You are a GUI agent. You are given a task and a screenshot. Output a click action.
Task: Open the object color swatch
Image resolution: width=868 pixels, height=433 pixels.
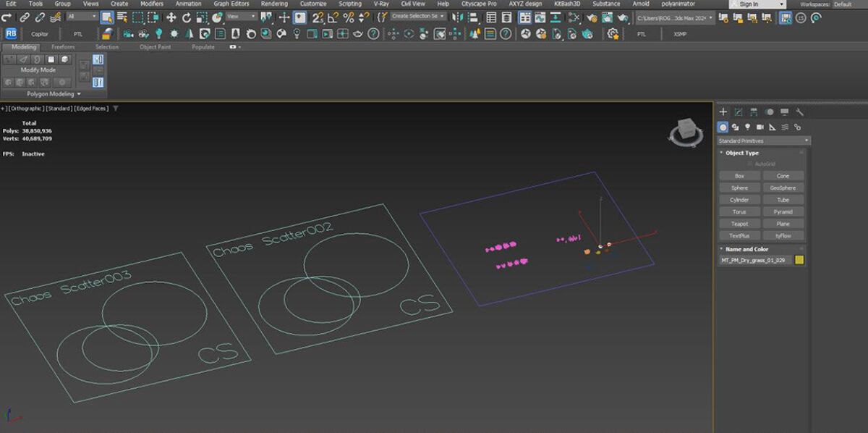click(x=799, y=260)
